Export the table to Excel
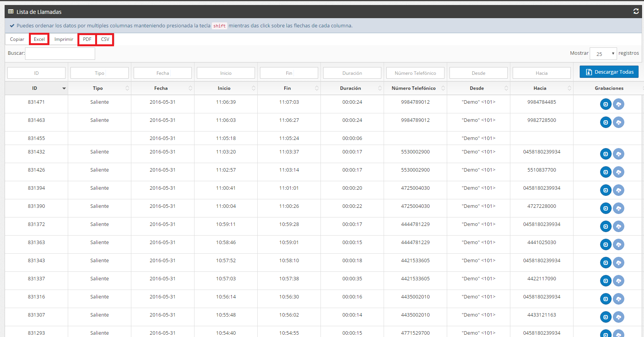Image resolution: width=644 pixels, height=337 pixels. point(39,39)
